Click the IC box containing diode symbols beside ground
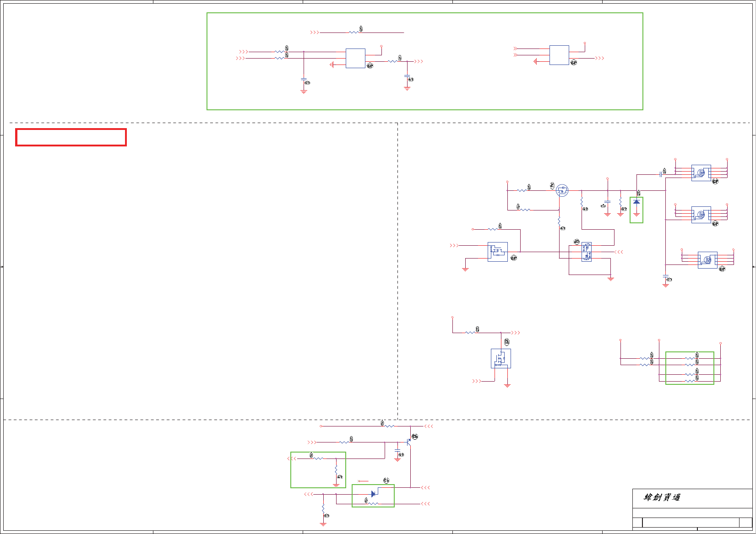 498,252
